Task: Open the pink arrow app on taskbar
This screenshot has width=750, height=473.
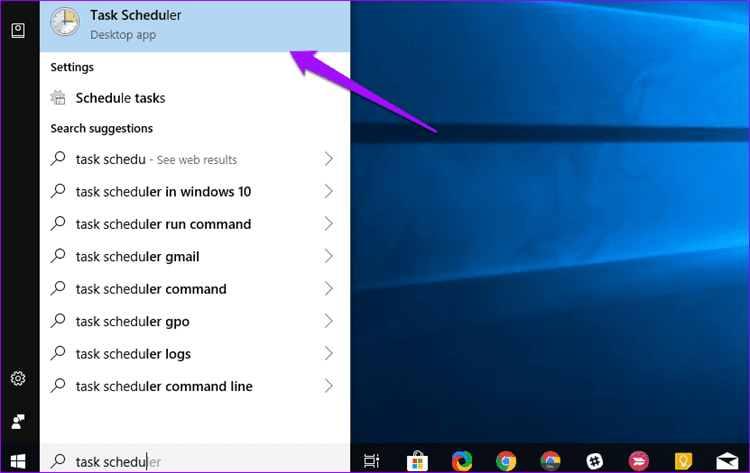Action: pos(639,461)
